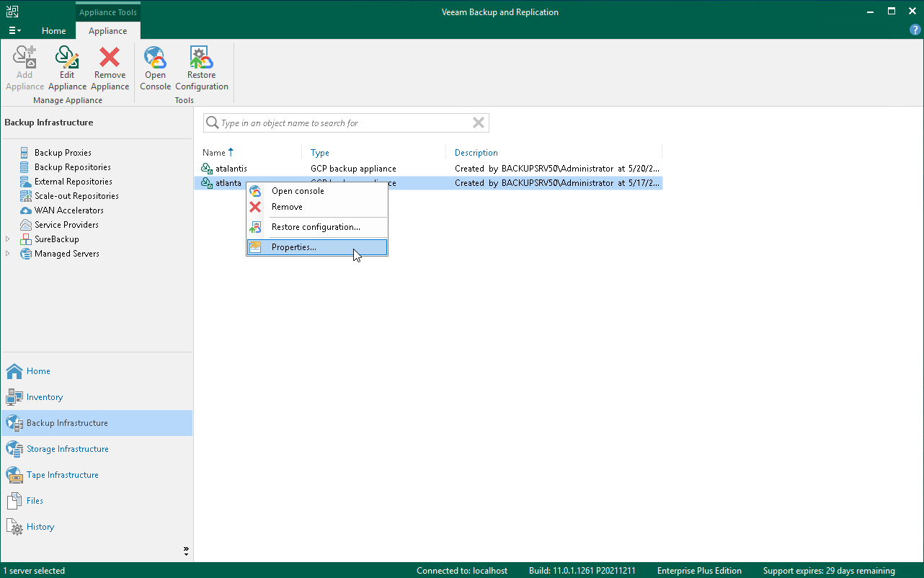Choose Open console from the context menu

[317, 191]
